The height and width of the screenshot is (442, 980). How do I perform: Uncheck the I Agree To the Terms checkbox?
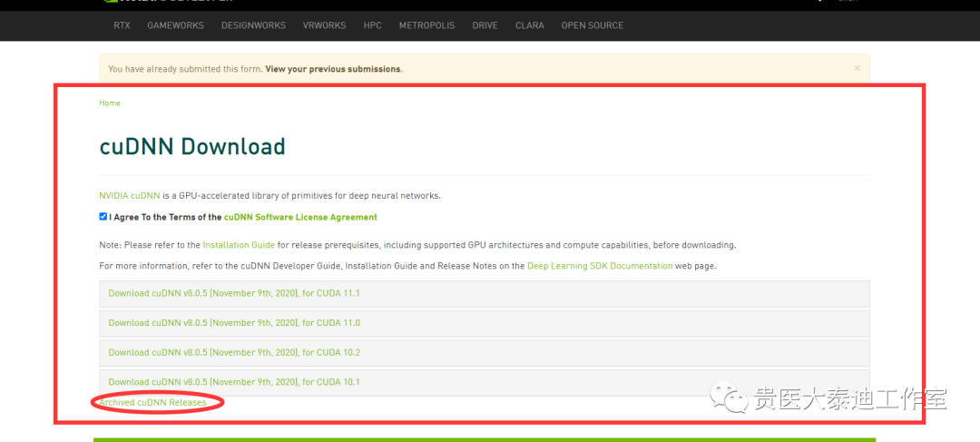(x=103, y=216)
